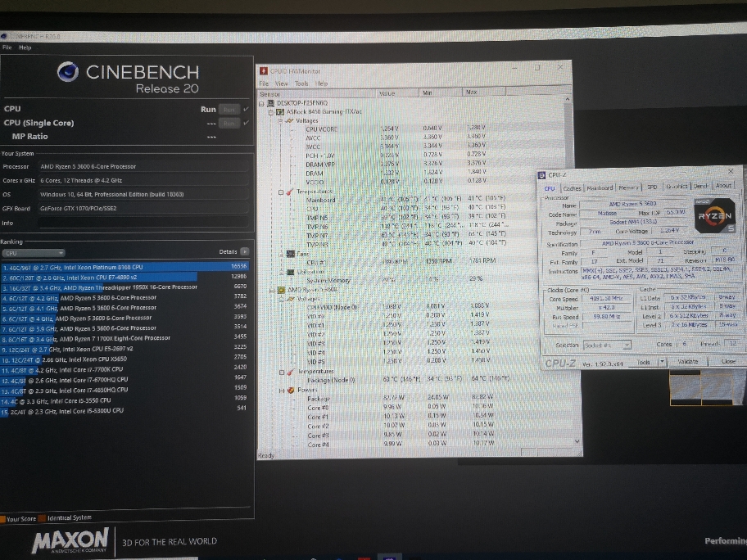Screen dimensions: 747x560
Task: Open the HWMonitor Help menu
Action: (322, 84)
